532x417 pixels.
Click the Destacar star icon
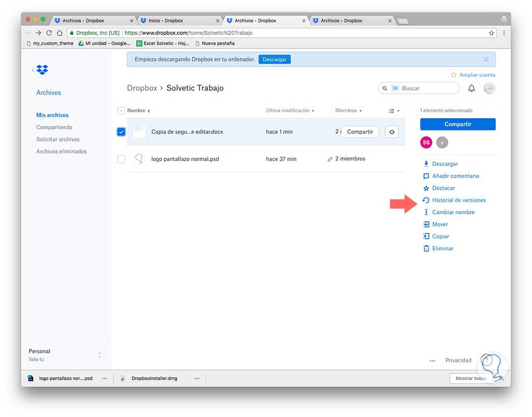426,188
